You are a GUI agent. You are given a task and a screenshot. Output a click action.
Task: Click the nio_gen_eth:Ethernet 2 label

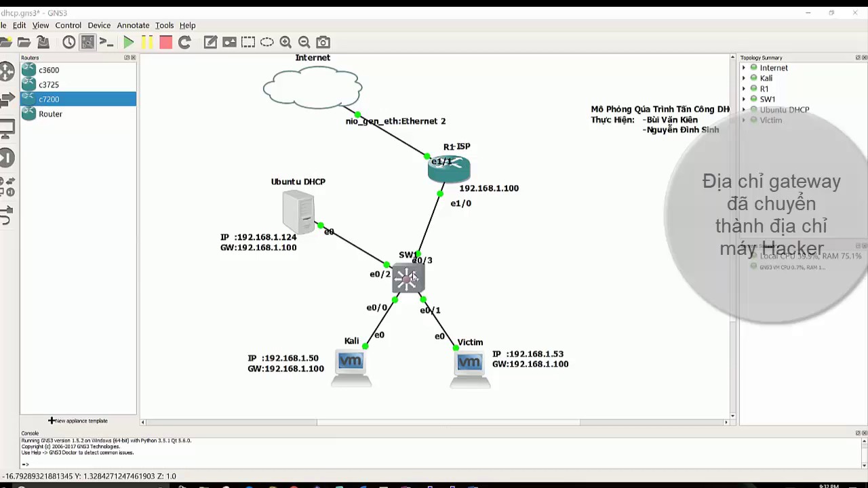coord(395,121)
